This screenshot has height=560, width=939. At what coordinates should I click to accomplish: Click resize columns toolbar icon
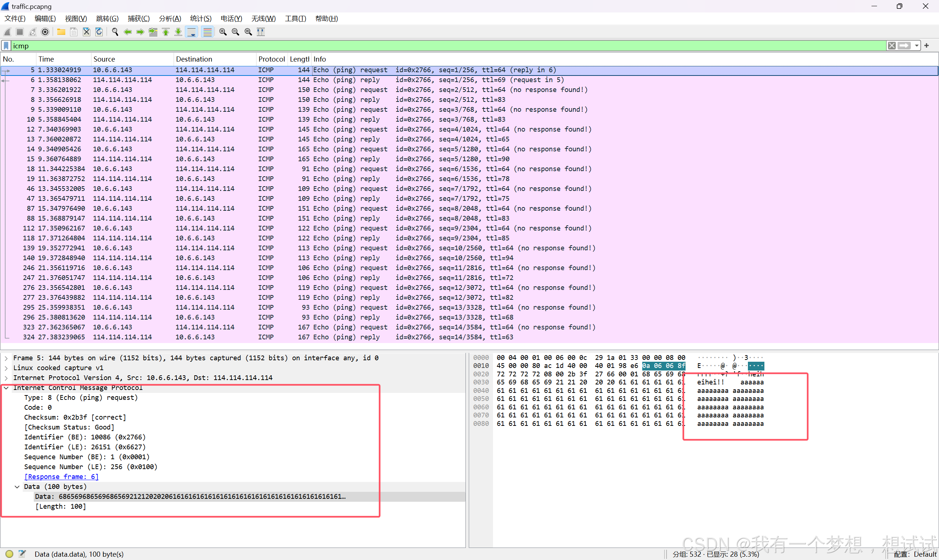pos(261,32)
